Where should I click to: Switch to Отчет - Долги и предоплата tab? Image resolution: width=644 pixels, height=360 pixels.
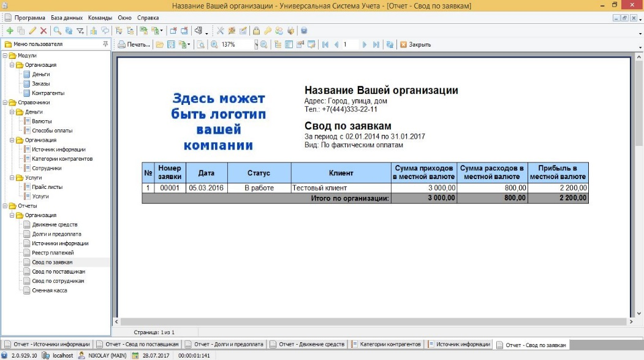click(224, 345)
